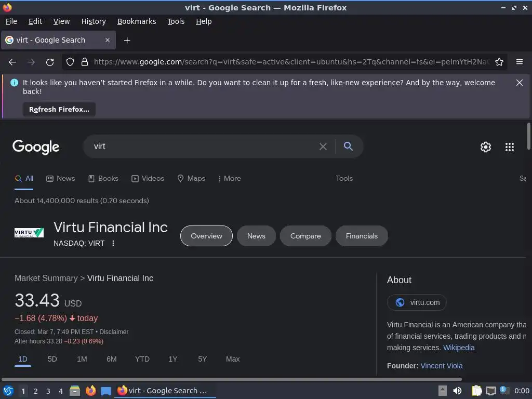Open the Tools menu in menu bar
This screenshot has height=399, width=532.
(x=176, y=21)
